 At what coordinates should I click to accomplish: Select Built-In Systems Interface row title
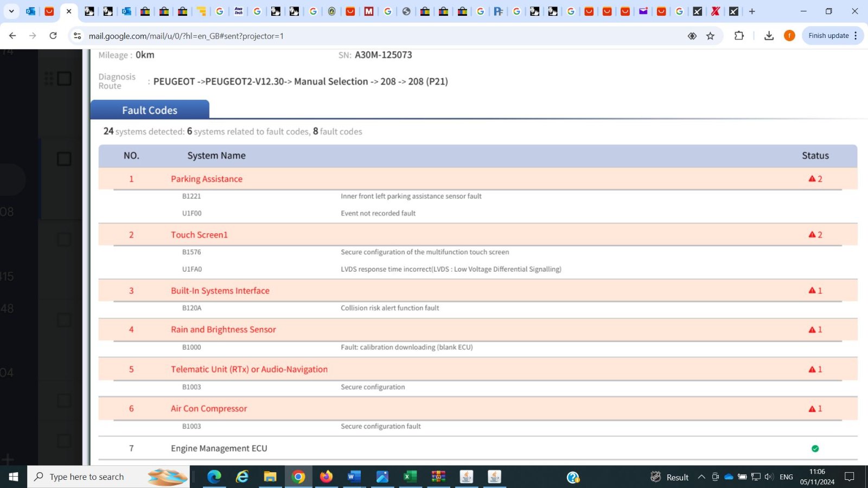pyautogui.click(x=220, y=291)
